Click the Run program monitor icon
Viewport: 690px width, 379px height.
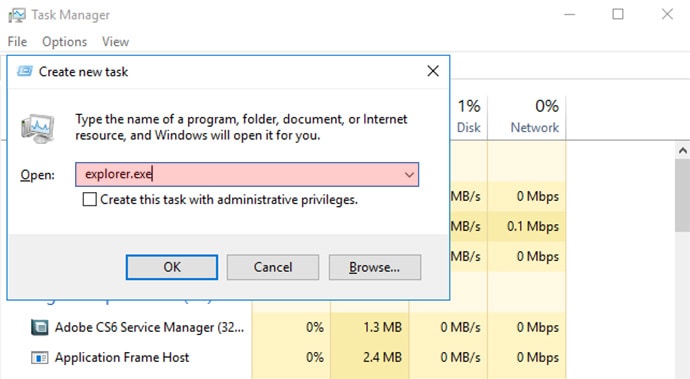click(37, 128)
